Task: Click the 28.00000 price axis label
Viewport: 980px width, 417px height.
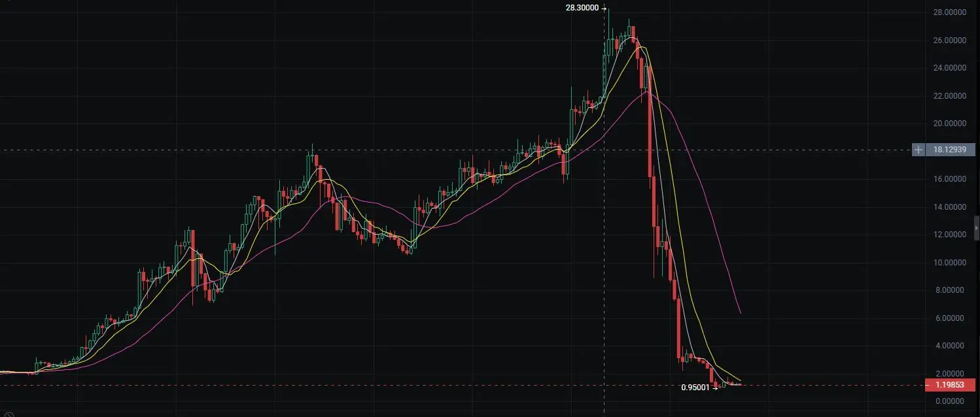Action: (x=949, y=12)
